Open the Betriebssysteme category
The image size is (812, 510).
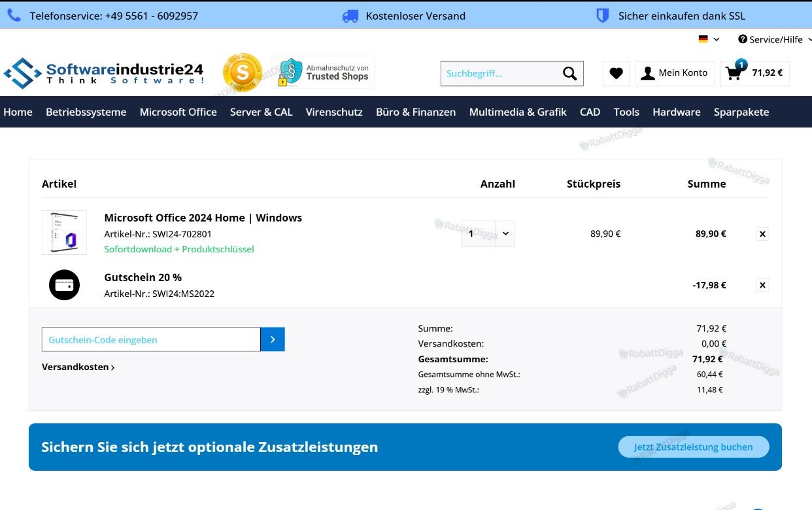[86, 112]
